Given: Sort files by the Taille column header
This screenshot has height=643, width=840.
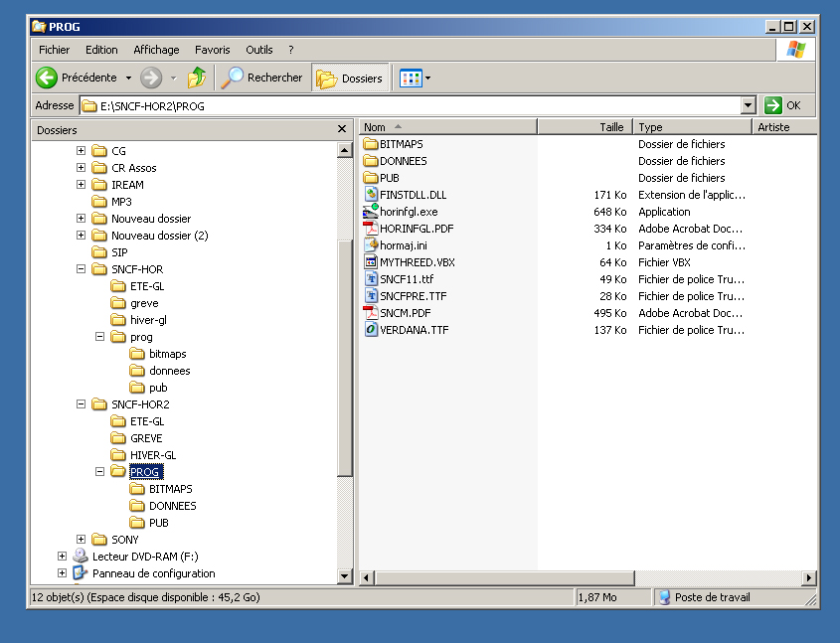Looking at the screenshot, I should [x=586, y=127].
